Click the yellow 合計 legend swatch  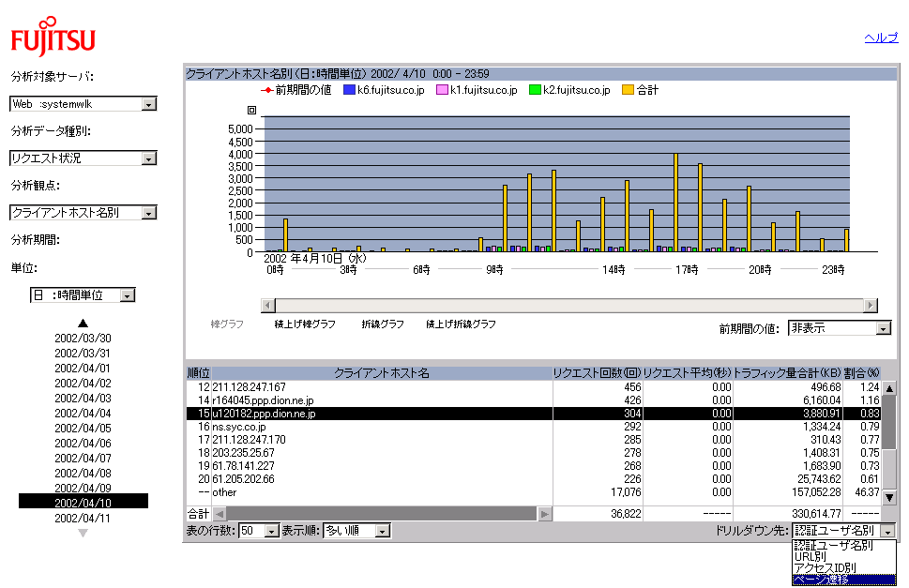(628, 90)
